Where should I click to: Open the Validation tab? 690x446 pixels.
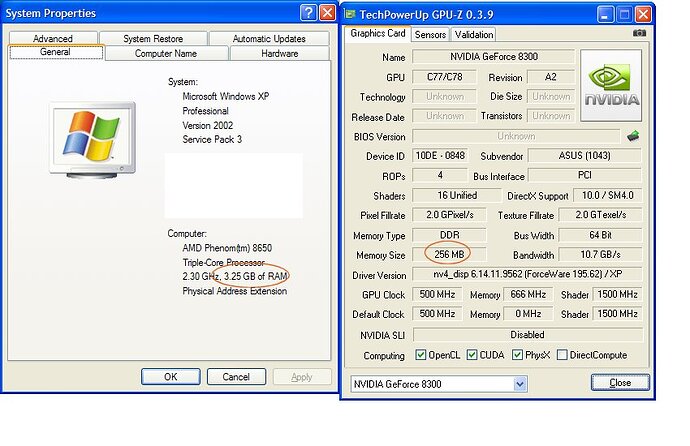(474, 34)
